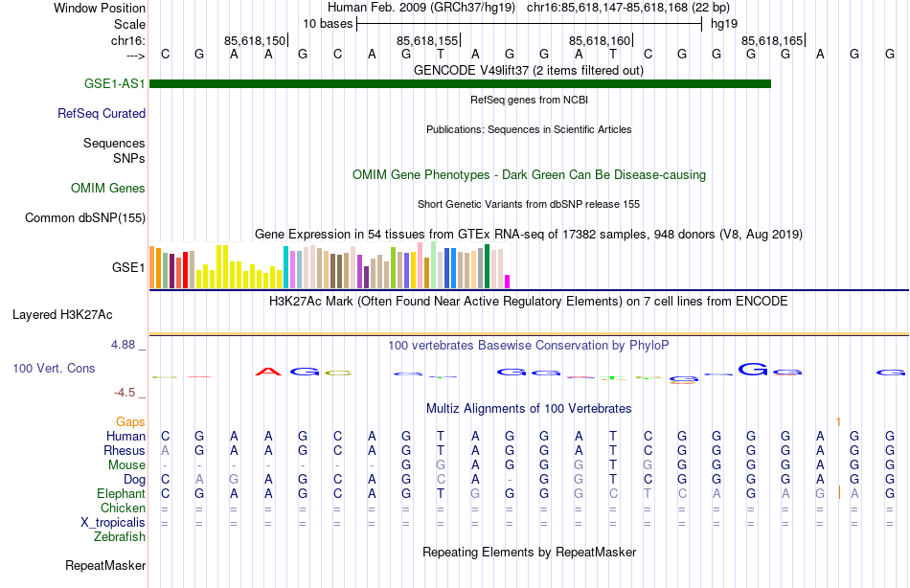
Task: Click the cyan bar in GTEx chart
Action: click(285, 267)
